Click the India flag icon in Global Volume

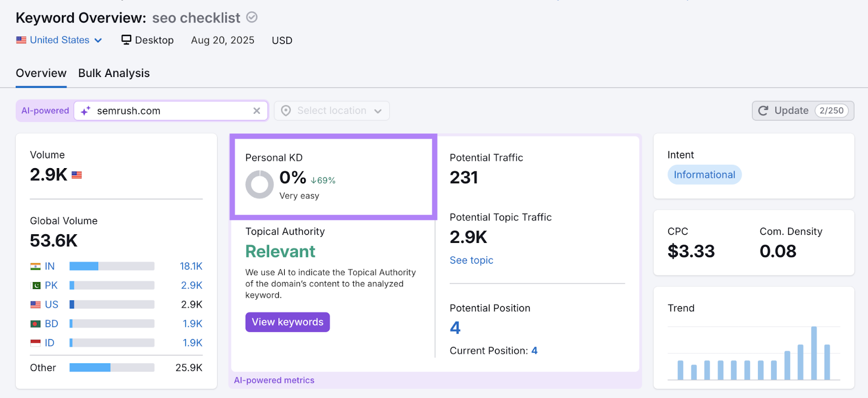tap(36, 266)
